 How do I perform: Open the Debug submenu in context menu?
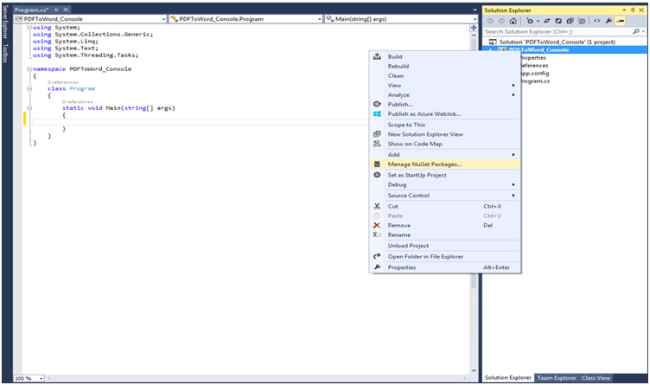coord(445,185)
